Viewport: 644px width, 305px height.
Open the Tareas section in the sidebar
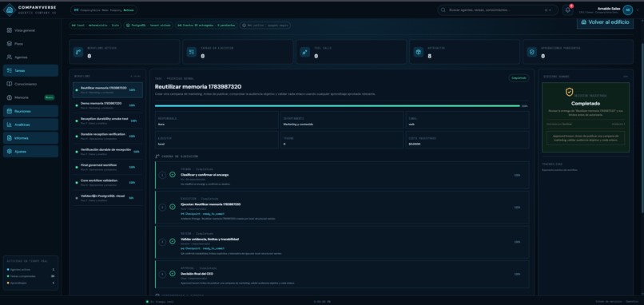[30, 70]
